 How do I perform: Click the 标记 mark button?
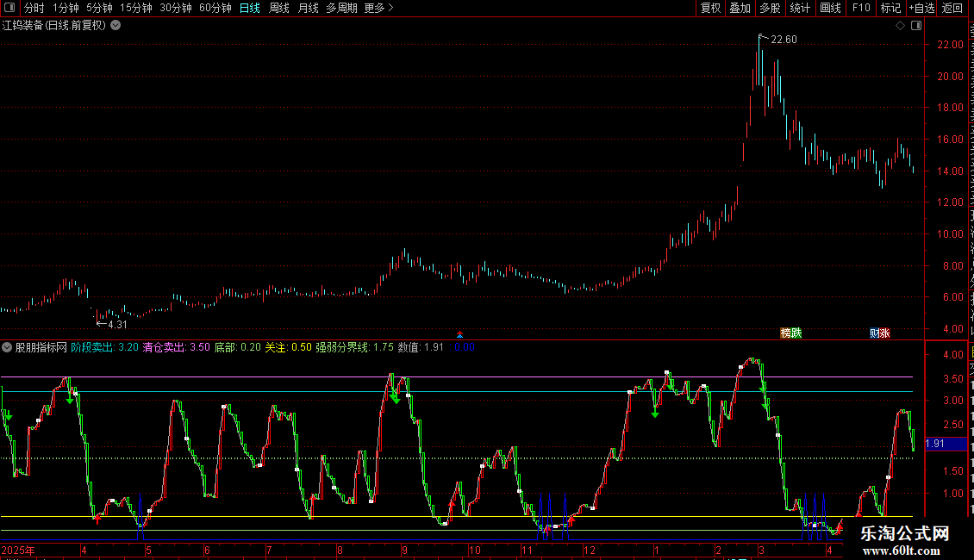tap(890, 8)
